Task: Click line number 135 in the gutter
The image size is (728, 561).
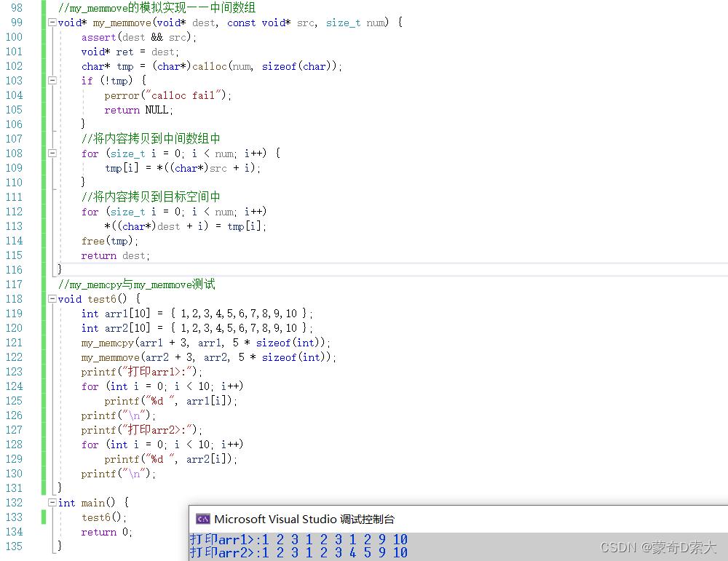Action: point(14,546)
